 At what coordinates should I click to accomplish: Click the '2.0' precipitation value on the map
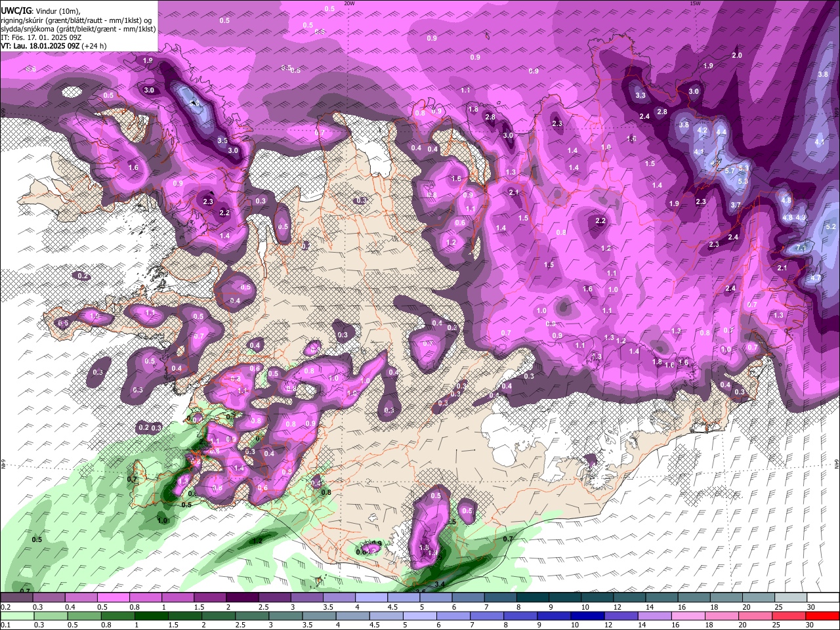pos(737,55)
